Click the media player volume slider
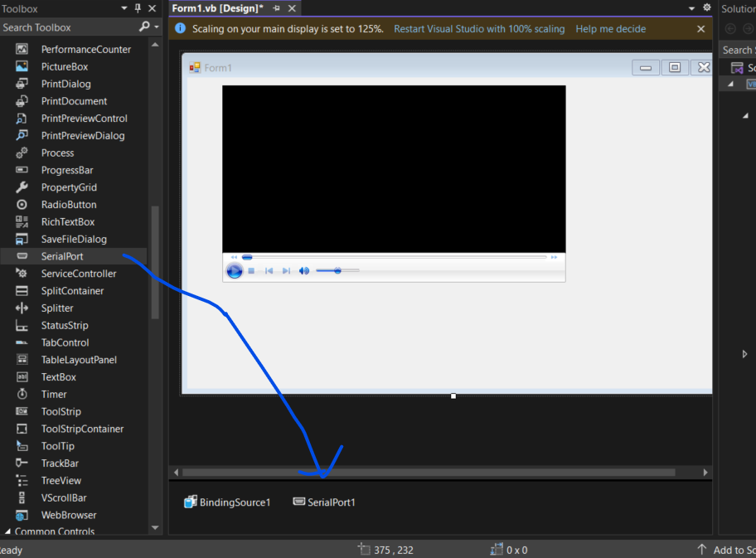The image size is (756, 558). [x=337, y=270]
